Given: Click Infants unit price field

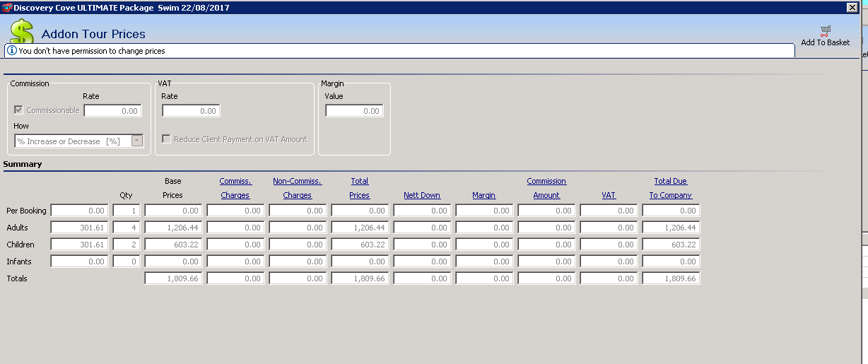Looking at the screenshot, I should point(80,262).
